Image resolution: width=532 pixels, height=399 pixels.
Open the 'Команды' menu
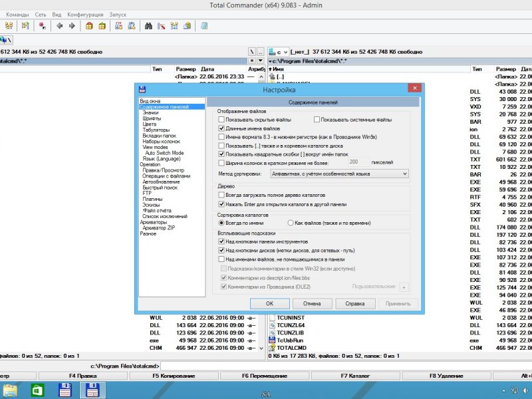[17, 15]
